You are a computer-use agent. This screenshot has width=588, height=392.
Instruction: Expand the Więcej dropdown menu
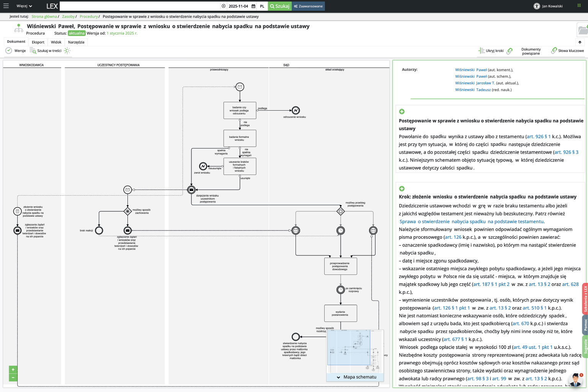coord(24,6)
